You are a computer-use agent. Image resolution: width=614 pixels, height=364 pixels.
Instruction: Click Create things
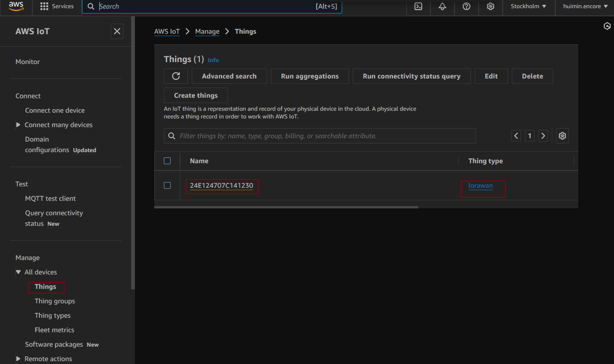196,95
